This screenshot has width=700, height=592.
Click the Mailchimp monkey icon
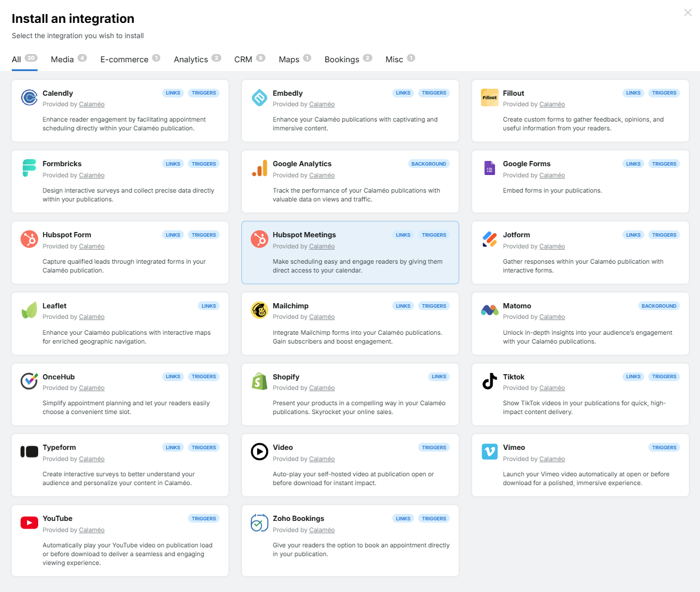260,310
